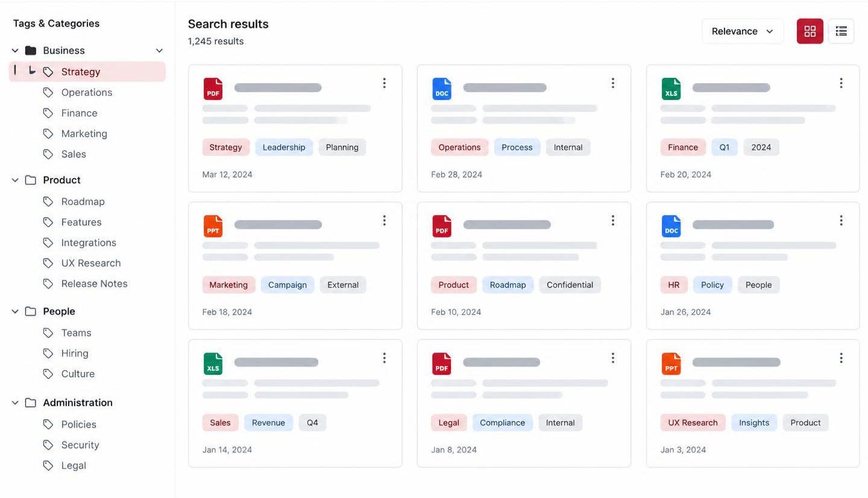Open the PDF file icon dated Feb 10, 2024
Viewport: 868px width, 498px height.
click(442, 226)
